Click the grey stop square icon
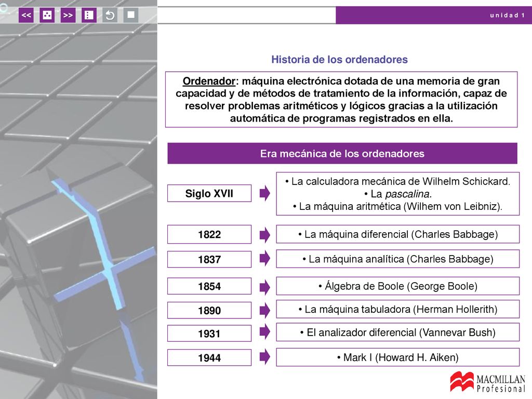The width and height of the screenshot is (532, 399). pyautogui.click(x=131, y=15)
